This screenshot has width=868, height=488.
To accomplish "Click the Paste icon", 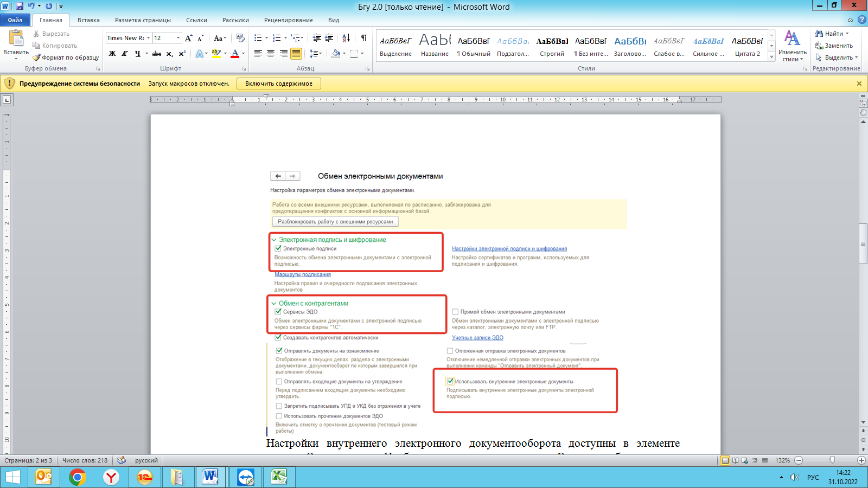I will click(x=16, y=39).
